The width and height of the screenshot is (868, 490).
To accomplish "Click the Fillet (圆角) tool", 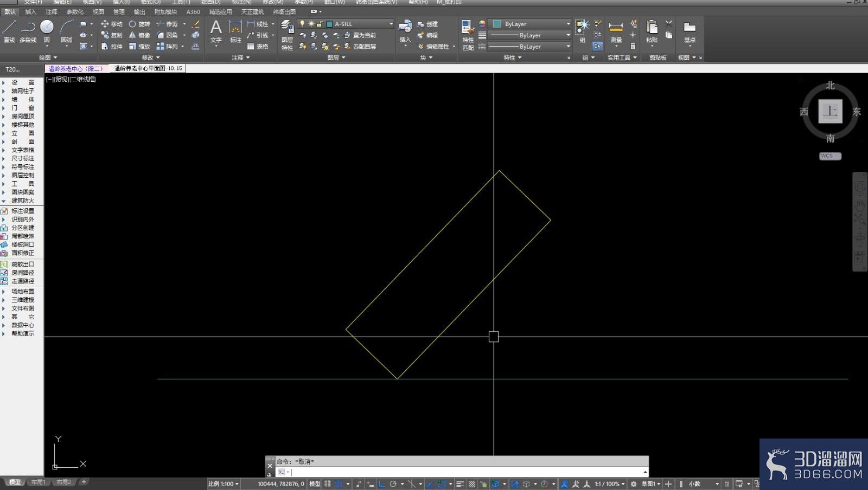I will [x=167, y=35].
